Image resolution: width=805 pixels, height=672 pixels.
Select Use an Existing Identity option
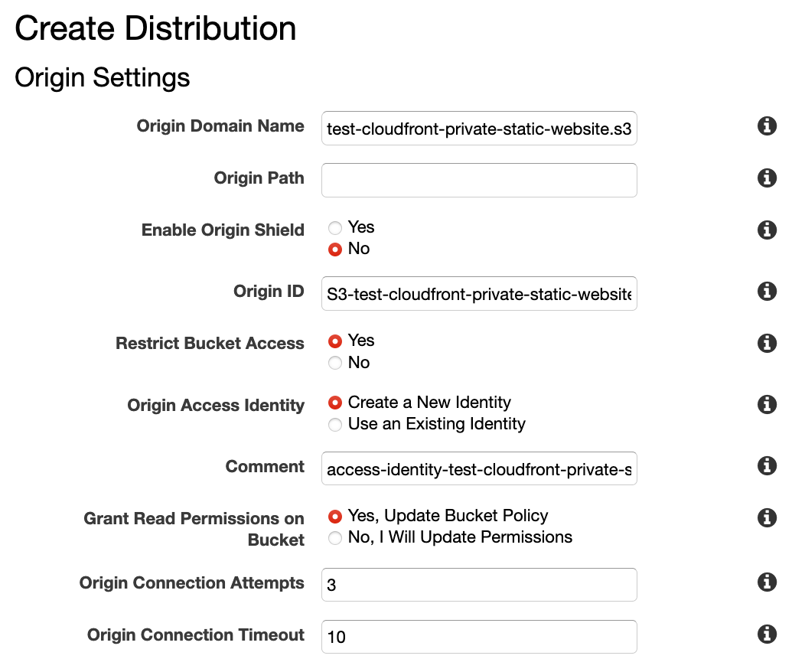(335, 425)
